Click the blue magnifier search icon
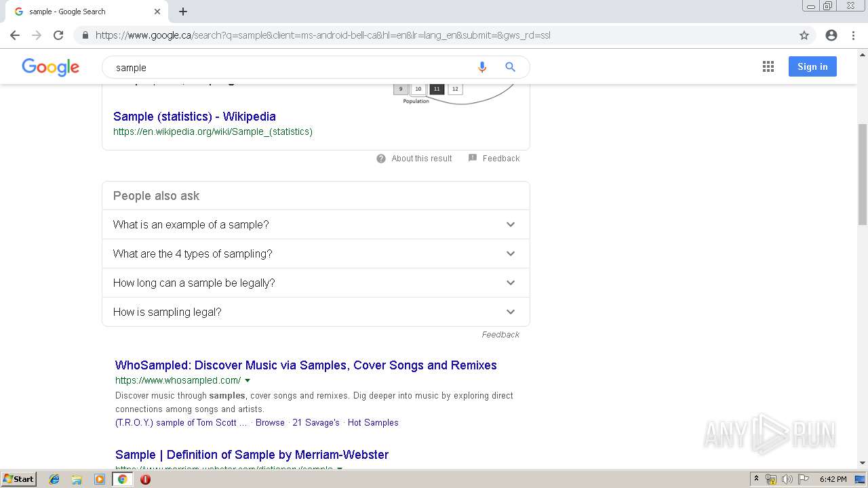Screen dimensions: 868x488 coord(511,67)
